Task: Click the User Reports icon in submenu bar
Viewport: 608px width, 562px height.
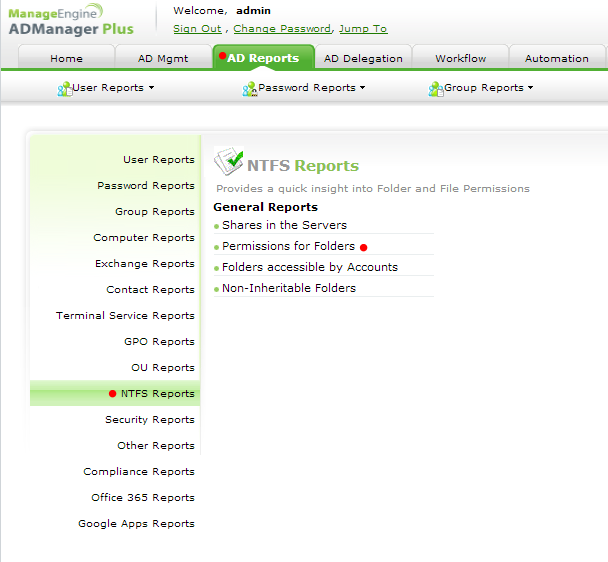Action: [65, 89]
